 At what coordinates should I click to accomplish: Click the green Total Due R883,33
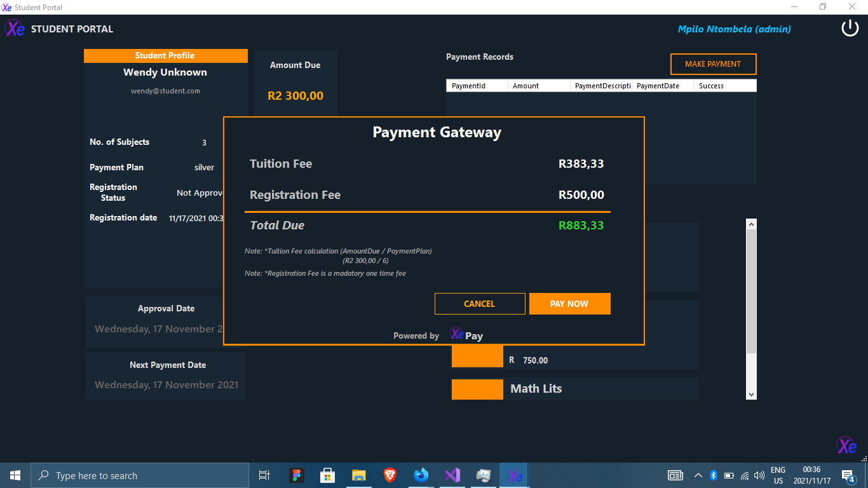pos(581,226)
